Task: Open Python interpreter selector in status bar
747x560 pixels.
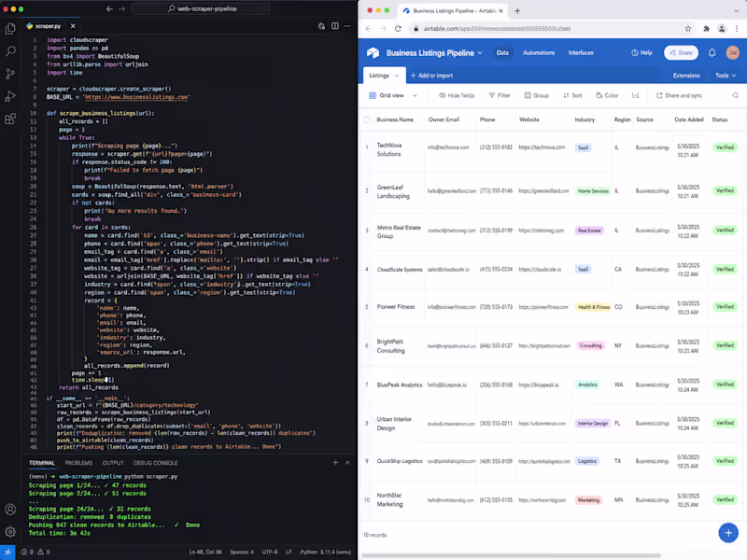Action: 325,552
